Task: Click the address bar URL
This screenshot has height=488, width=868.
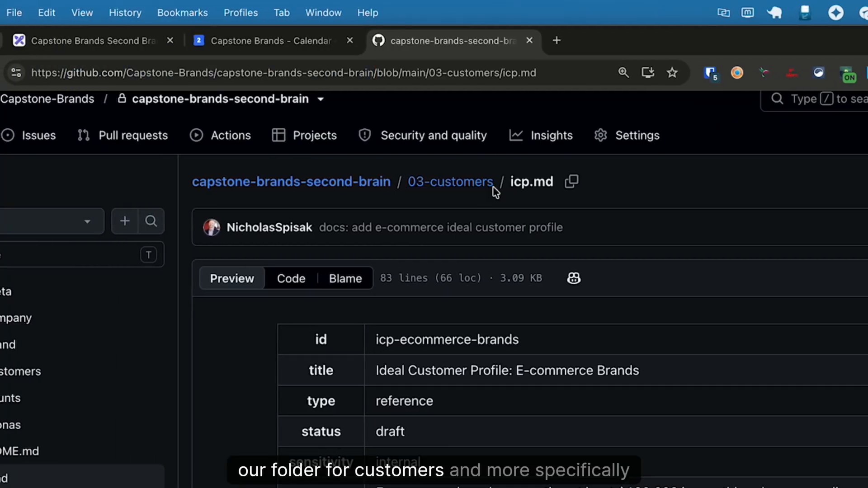Action: pyautogui.click(x=283, y=73)
